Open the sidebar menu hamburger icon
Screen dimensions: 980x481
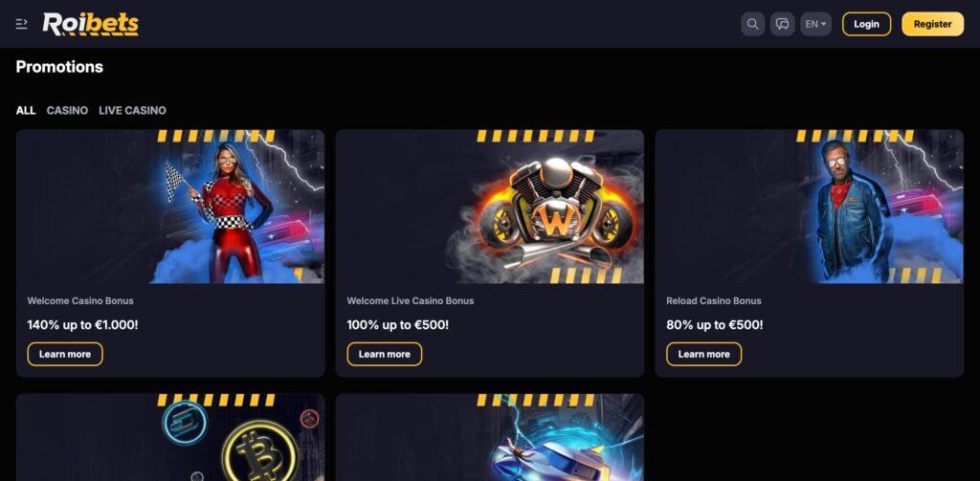tap(21, 24)
